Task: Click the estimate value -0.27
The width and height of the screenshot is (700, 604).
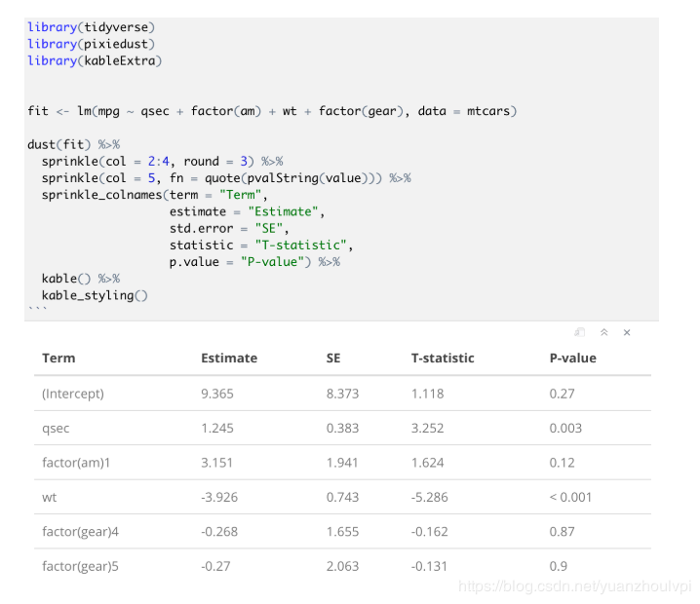Action: (215, 566)
